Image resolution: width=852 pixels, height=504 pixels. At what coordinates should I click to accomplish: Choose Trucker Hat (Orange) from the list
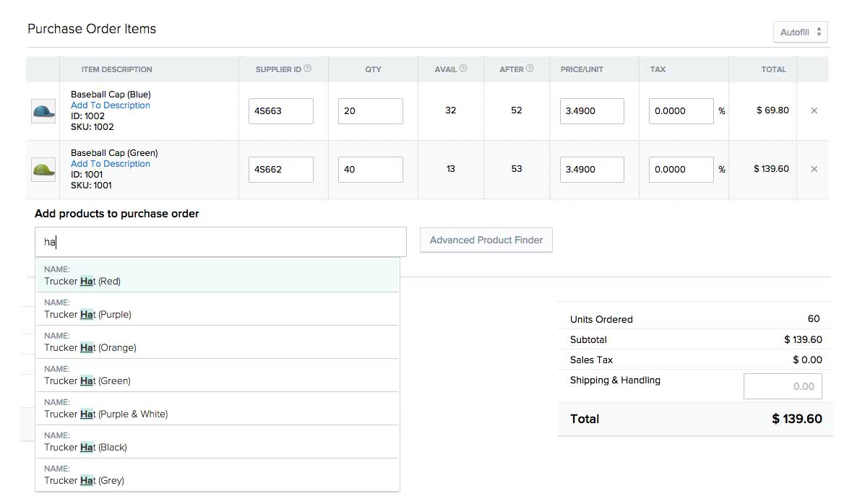217,342
